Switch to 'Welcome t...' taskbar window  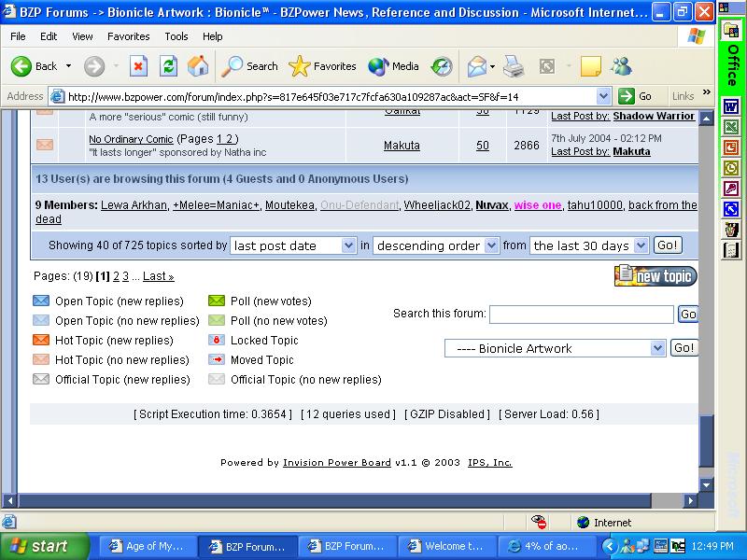(x=446, y=546)
